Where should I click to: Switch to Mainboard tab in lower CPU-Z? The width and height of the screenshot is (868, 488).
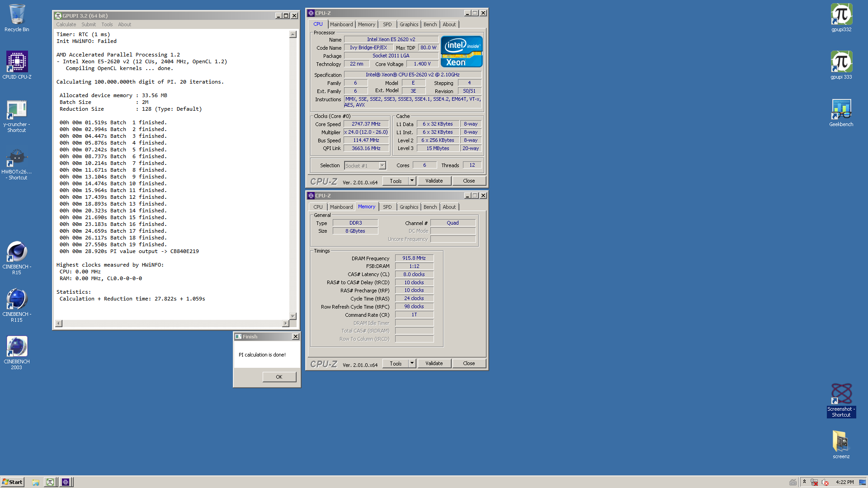(341, 207)
